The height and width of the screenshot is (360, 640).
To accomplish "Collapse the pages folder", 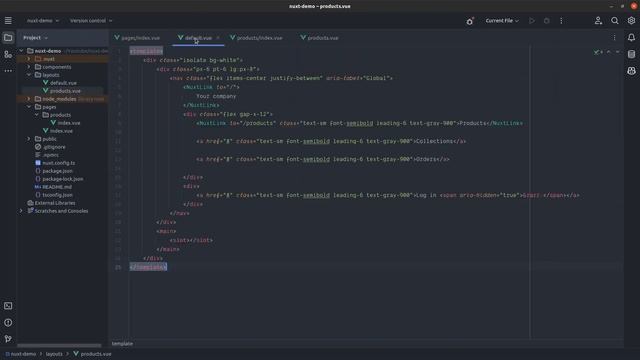I will pyautogui.click(x=29, y=107).
